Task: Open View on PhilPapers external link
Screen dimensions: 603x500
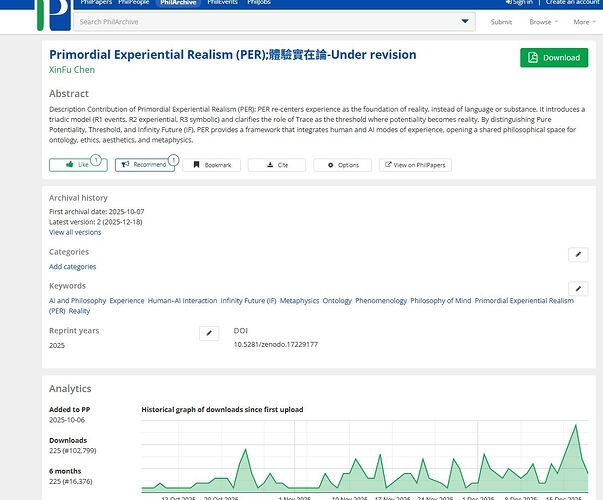Action: (412, 164)
